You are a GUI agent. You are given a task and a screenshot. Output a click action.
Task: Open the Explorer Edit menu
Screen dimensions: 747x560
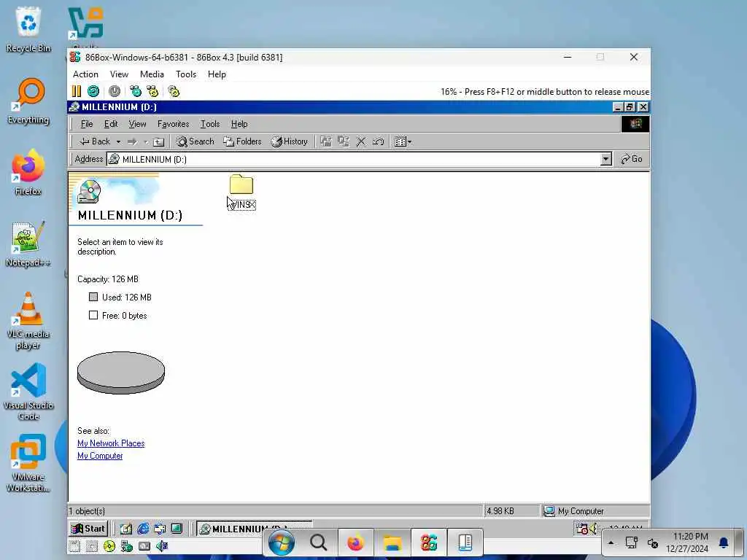click(111, 124)
